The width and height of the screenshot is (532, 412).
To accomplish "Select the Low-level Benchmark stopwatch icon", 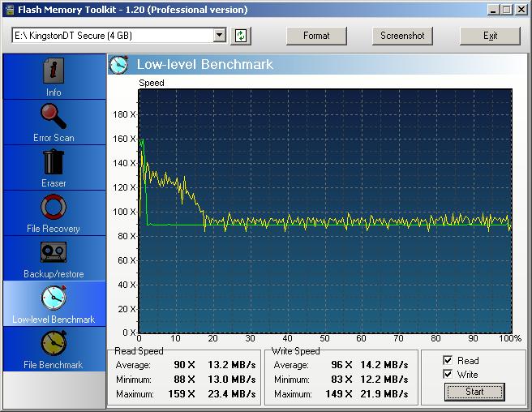I will coord(54,298).
